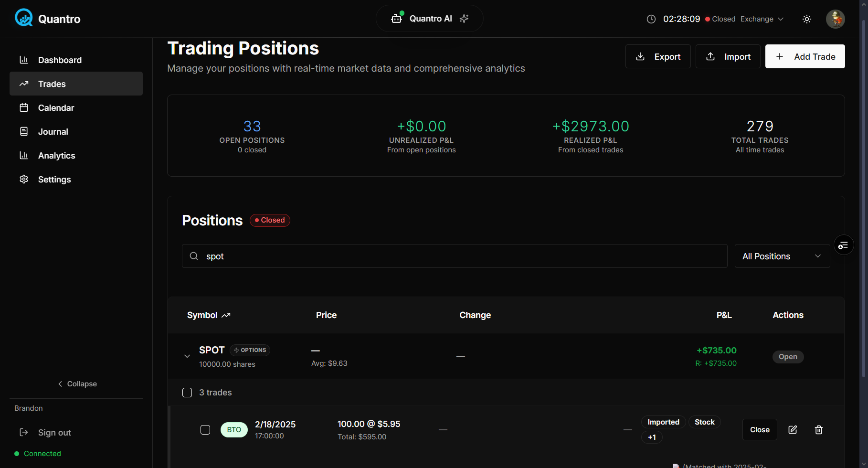
Task: Click Add Trade button
Action: pos(805,56)
